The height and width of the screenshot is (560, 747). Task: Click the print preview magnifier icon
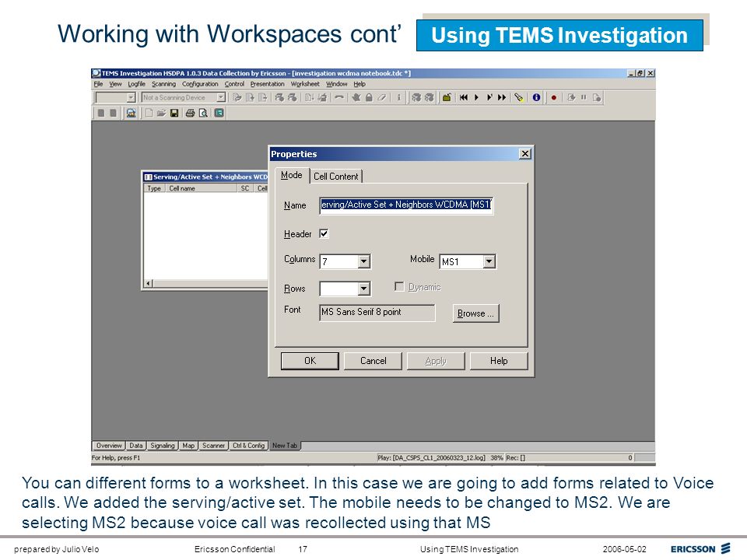[203, 113]
